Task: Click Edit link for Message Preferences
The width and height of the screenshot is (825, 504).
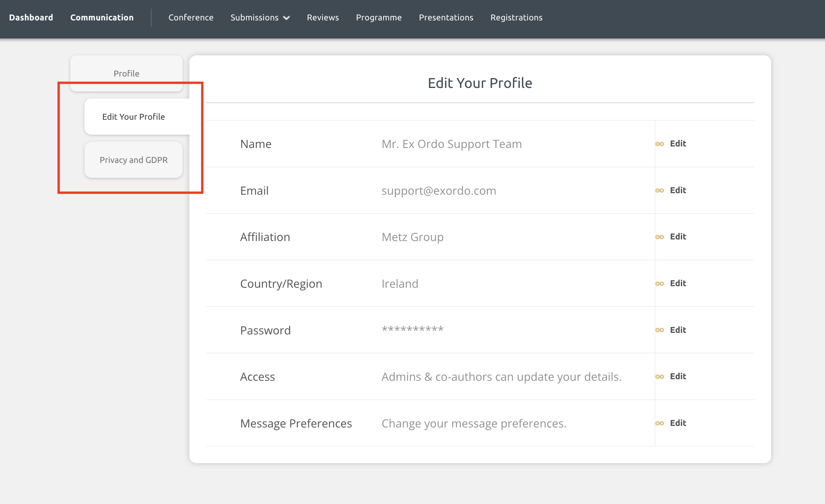Action: click(x=678, y=423)
